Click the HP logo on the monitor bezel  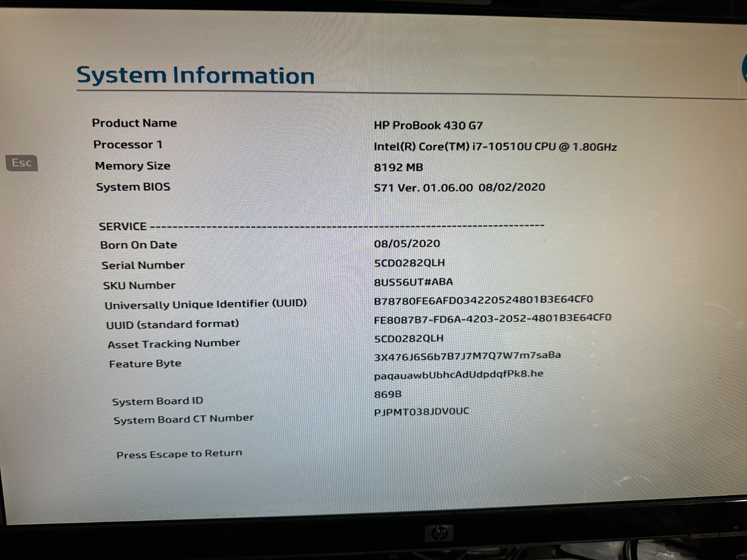(x=439, y=533)
